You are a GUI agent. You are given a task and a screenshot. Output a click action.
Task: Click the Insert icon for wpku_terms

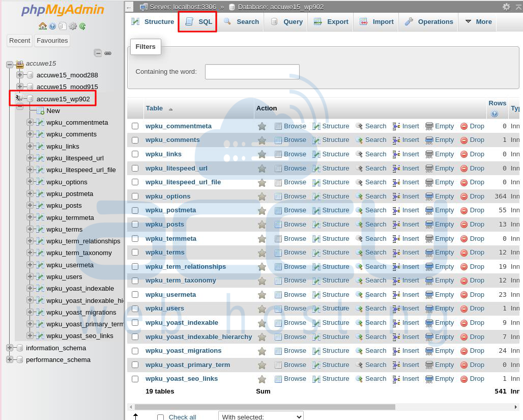(x=396, y=253)
